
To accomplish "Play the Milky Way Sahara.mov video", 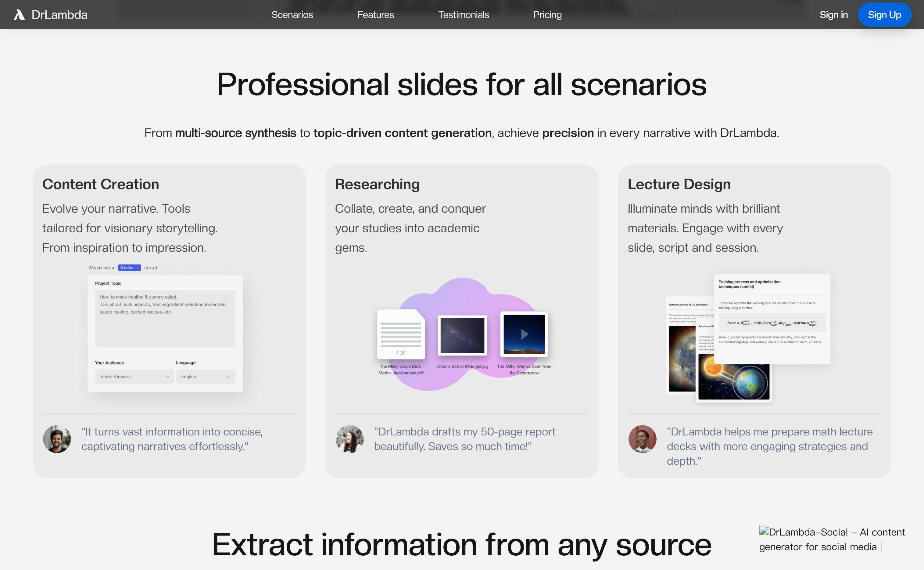I will click(x=524, y=334).
